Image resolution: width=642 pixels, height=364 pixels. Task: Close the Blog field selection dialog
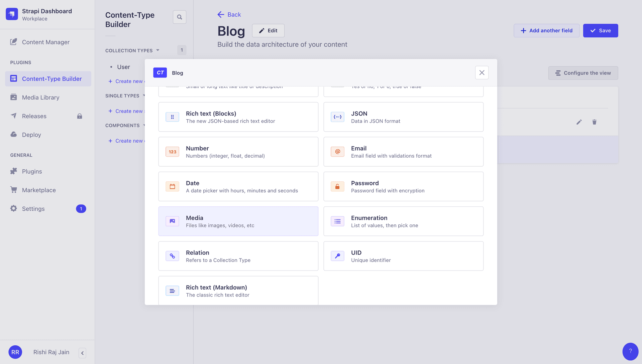click(x=481, y=73)
